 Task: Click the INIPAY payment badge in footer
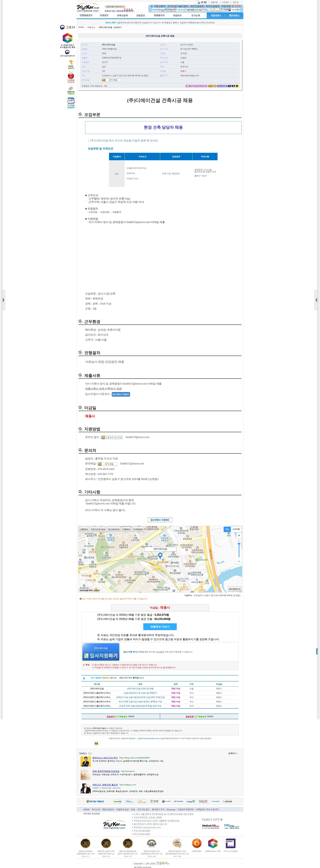point(230,843)
